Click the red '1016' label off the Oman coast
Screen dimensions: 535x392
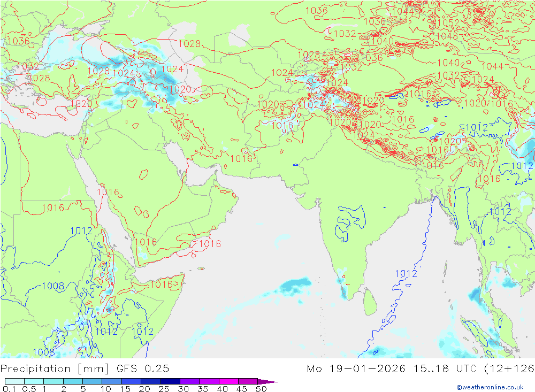pos(210,243)
